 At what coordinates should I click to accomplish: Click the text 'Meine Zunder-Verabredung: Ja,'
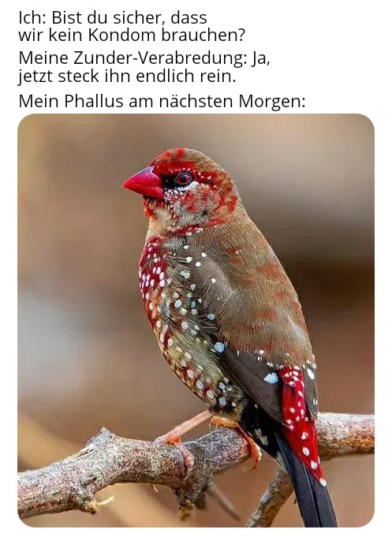point(144,58)
